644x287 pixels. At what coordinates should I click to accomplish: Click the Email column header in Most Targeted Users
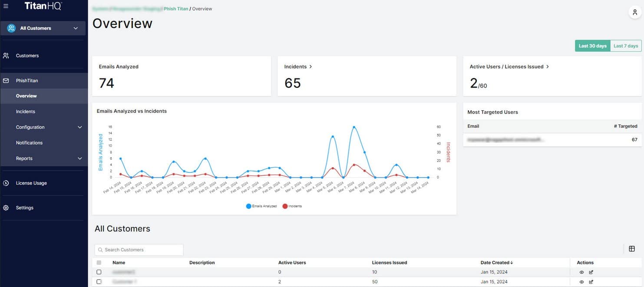pyautogui.click(x=473, y=126)
